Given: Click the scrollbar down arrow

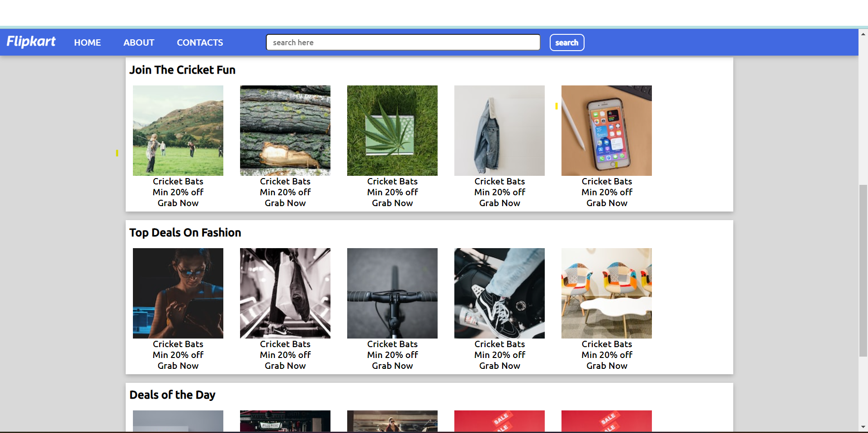Looking at the screenshot, I should click(863, 427).
